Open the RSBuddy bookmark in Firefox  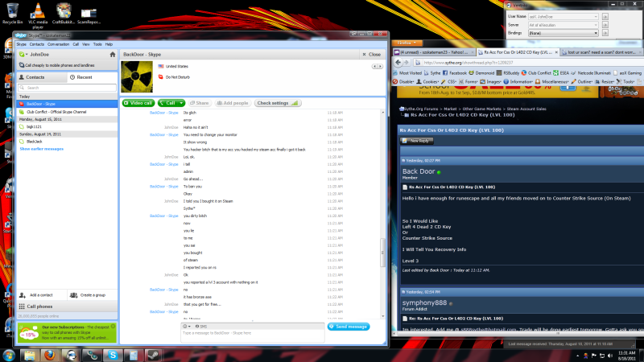(508, 72)
